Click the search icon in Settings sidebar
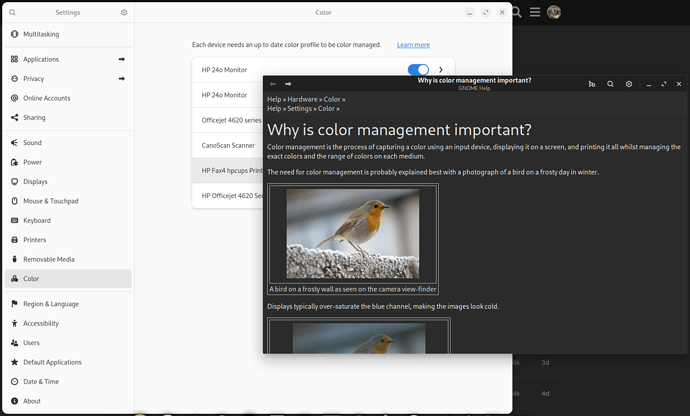This screenshot has width=690, height=416. tap(12, 12)
